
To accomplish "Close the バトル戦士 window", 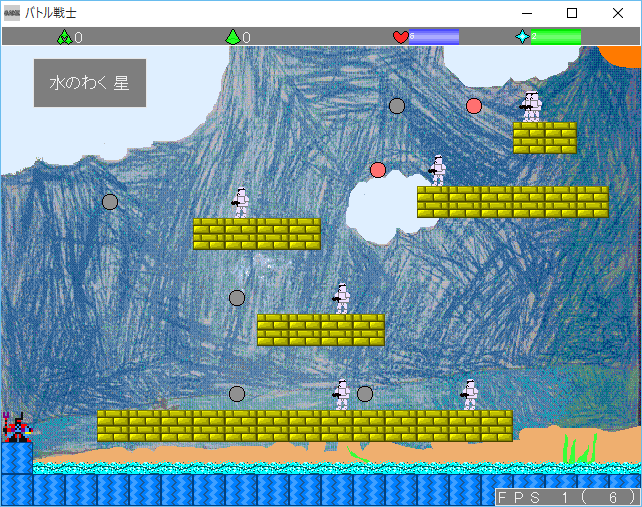I will point(618,13).
